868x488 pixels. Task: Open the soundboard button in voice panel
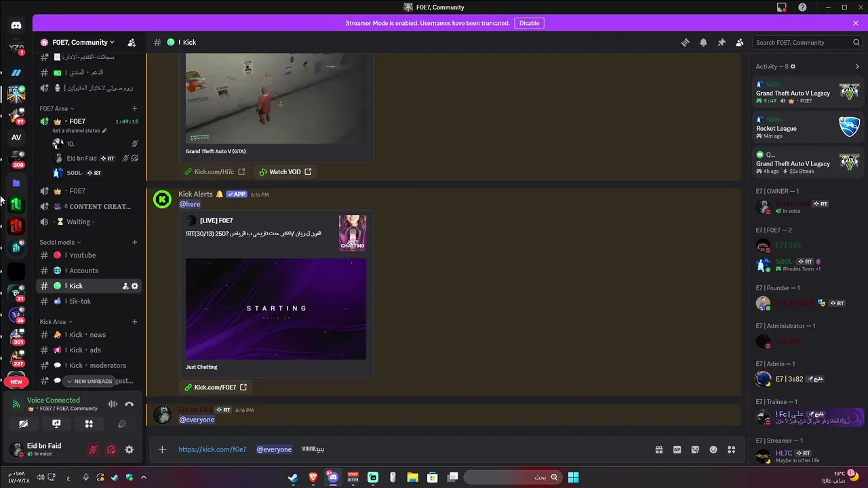coord(122,424)
